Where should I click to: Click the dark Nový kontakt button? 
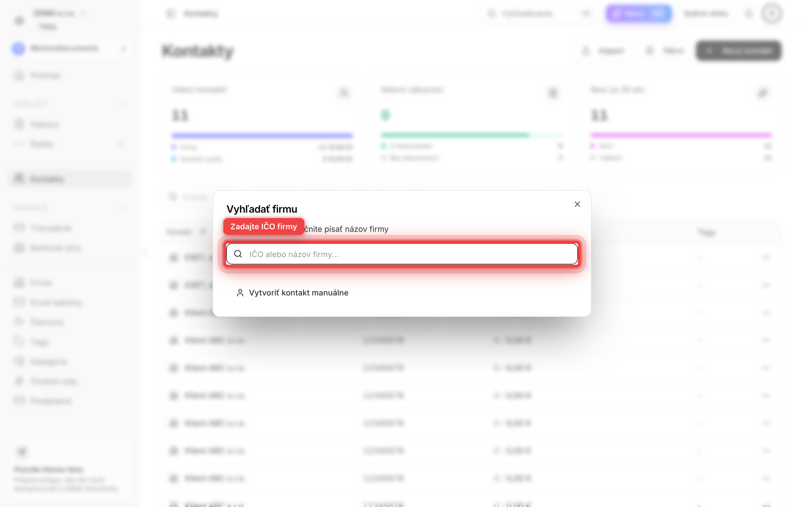coord(738,51)
